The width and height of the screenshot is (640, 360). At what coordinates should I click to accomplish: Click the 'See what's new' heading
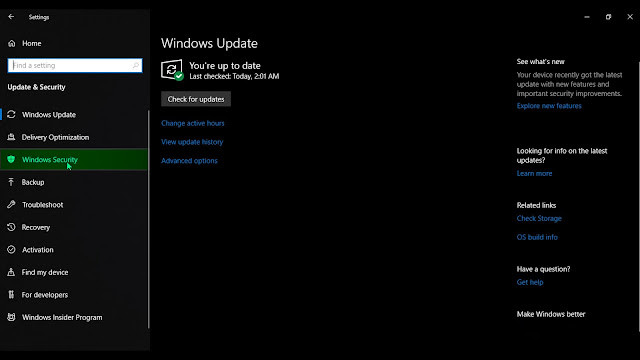click(540, 62)
